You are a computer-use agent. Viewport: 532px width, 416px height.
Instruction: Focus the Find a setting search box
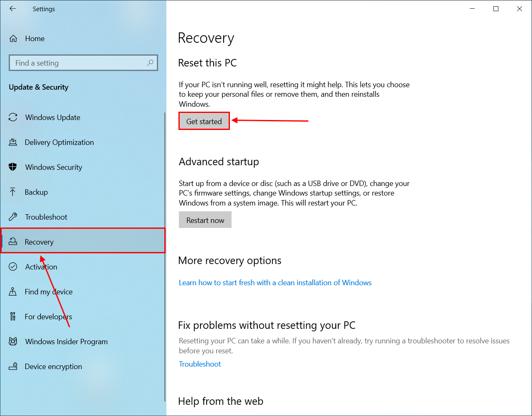(x=79, y=63)
